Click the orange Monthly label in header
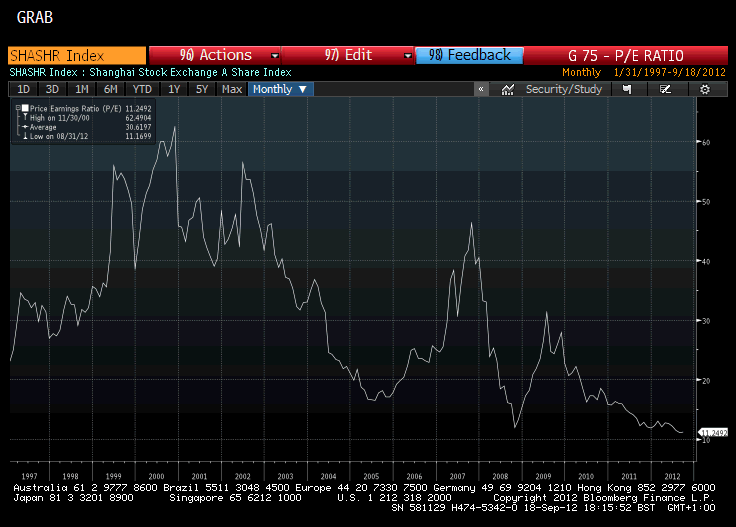Screen dimensions: 736x527 (x=581, y=72)
